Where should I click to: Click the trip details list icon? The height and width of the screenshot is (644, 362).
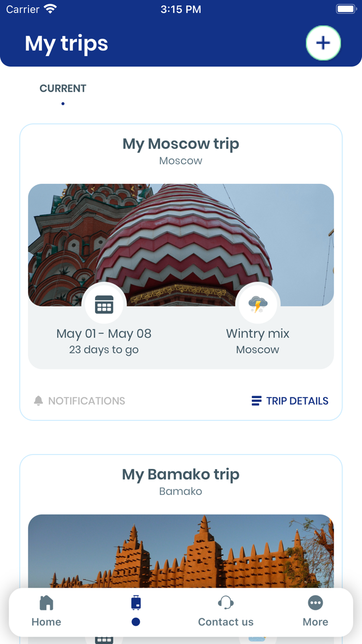pos(256,400)
